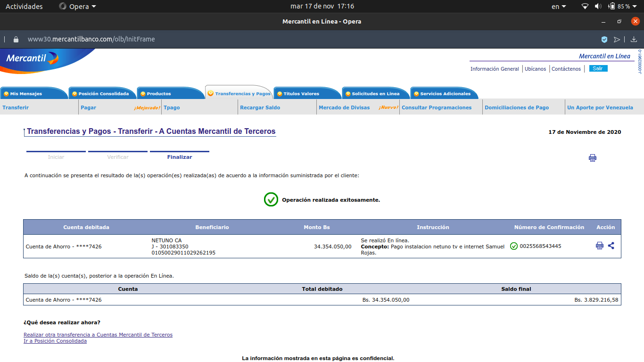Viewport: 644px width, 362px height.
Task: Click the Opera shield ad-blocker icon
Action: [604, 40]
